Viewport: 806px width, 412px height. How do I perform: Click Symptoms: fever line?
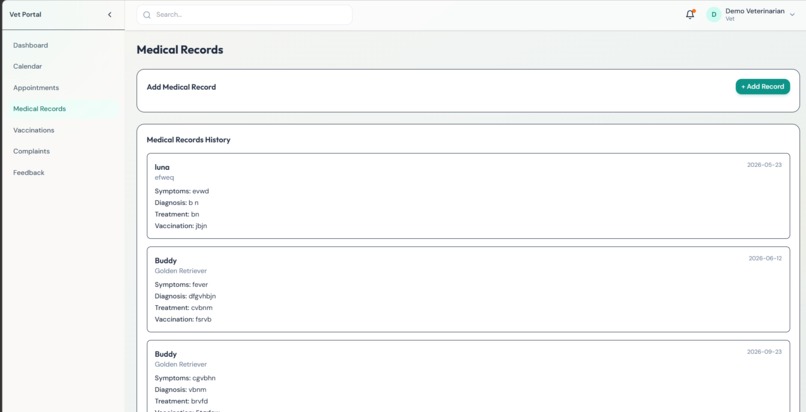coord(181,285)
